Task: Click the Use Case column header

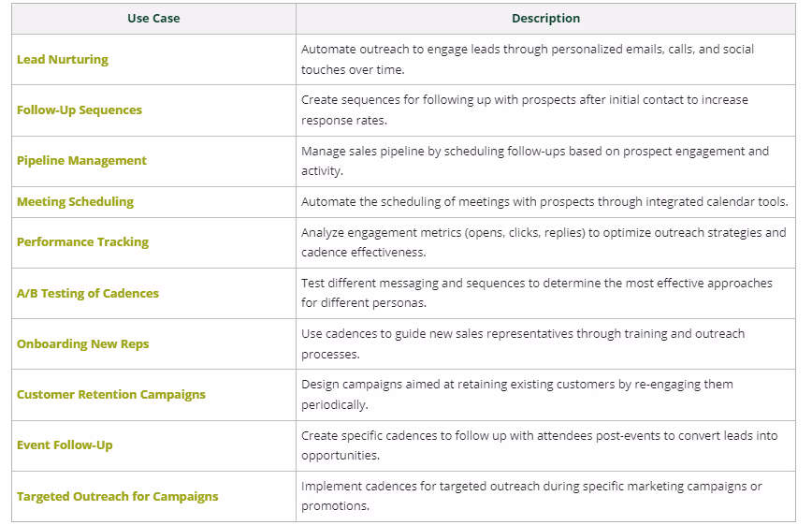Action: pos(153,19)
